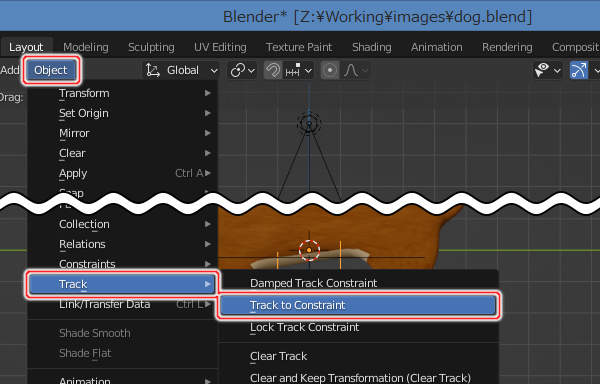The width and height of the screenshot is (600, 384).
Task: Toggle proportional editing
Action: (x=330, y=70)
